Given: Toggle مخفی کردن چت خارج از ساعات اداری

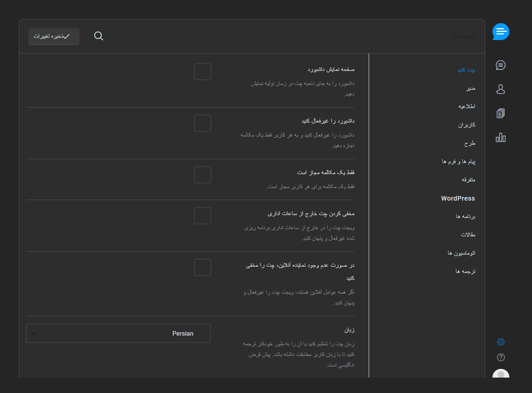Looking at the screenshot, I should (203, 216).
